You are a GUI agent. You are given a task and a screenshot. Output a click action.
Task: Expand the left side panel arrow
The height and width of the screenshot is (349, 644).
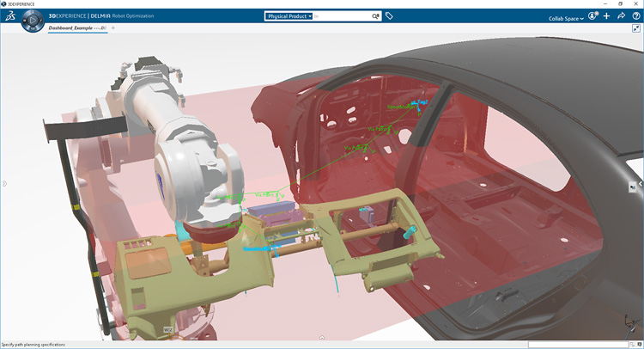3,182
